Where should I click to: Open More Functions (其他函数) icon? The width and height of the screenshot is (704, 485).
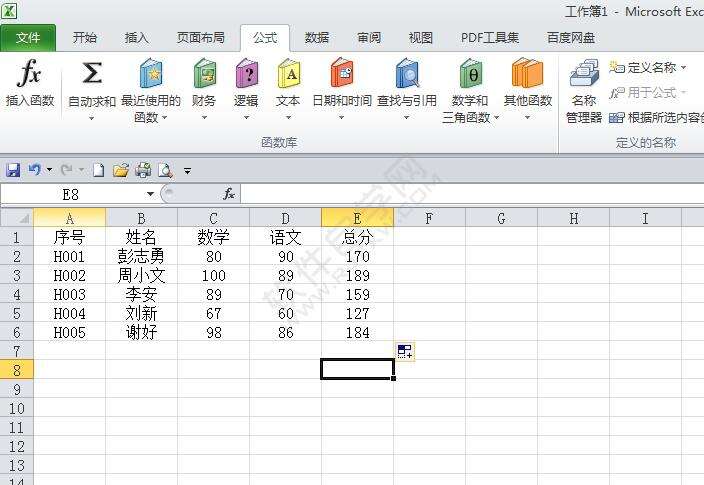527,73
